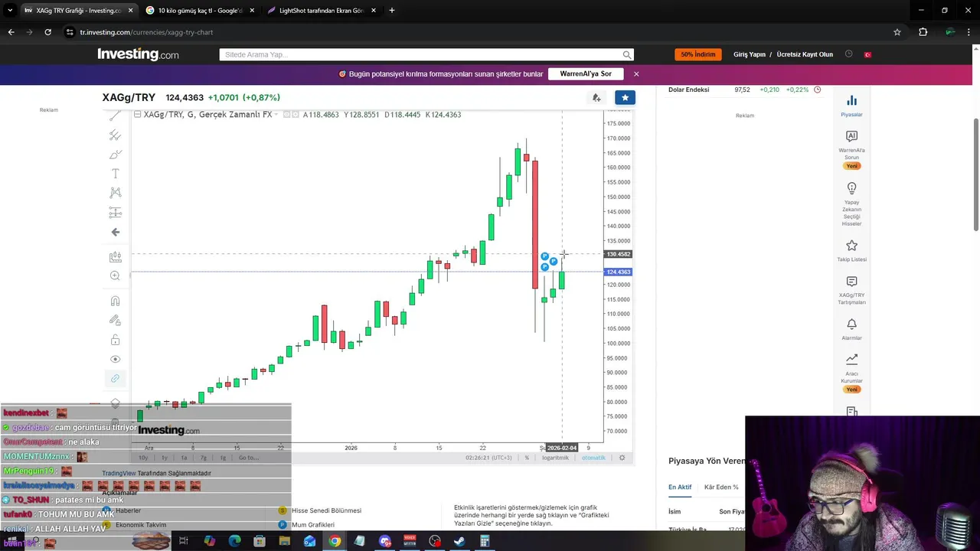
Task: Click the back arrow in chart toolbar
Action: click(x=115, y=232)
